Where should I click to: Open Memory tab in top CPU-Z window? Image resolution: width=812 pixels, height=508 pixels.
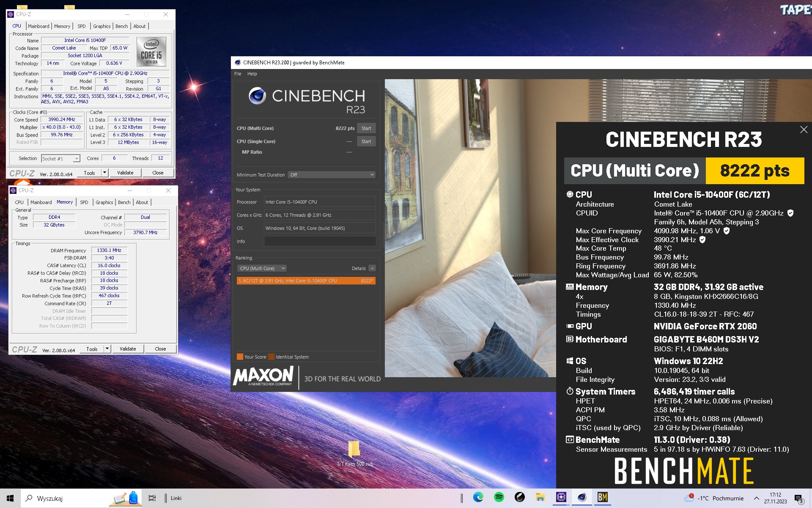tap(62, 26)
